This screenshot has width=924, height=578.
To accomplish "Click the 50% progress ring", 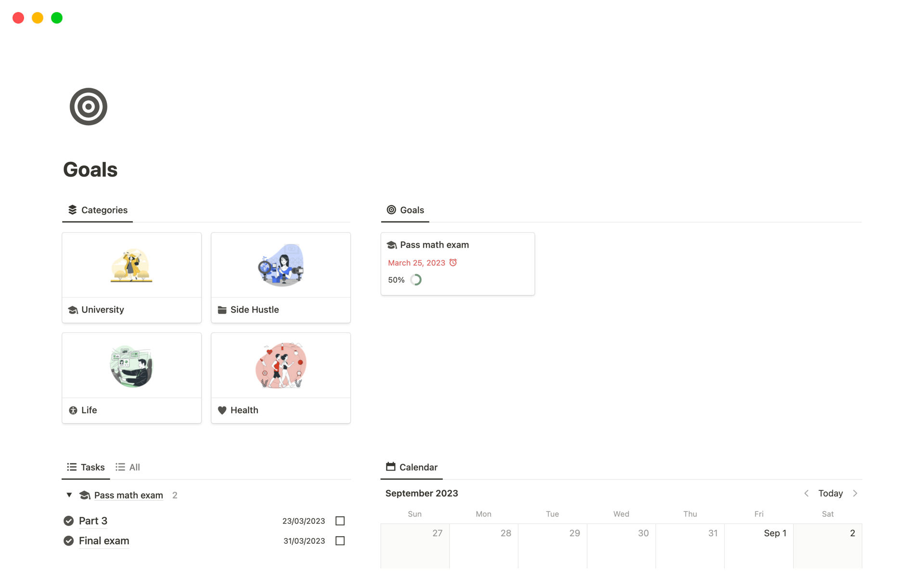I will pos(416,280).
